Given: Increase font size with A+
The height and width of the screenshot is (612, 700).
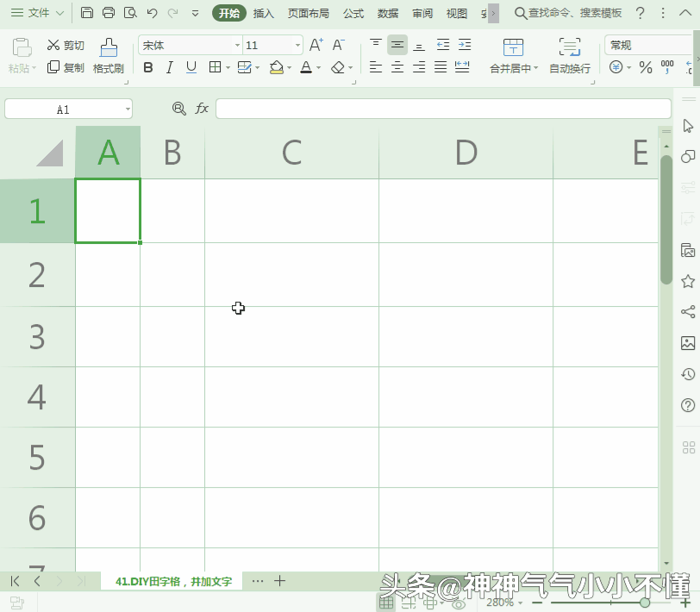Looking at the screenshot, I should tap(316, 45).
